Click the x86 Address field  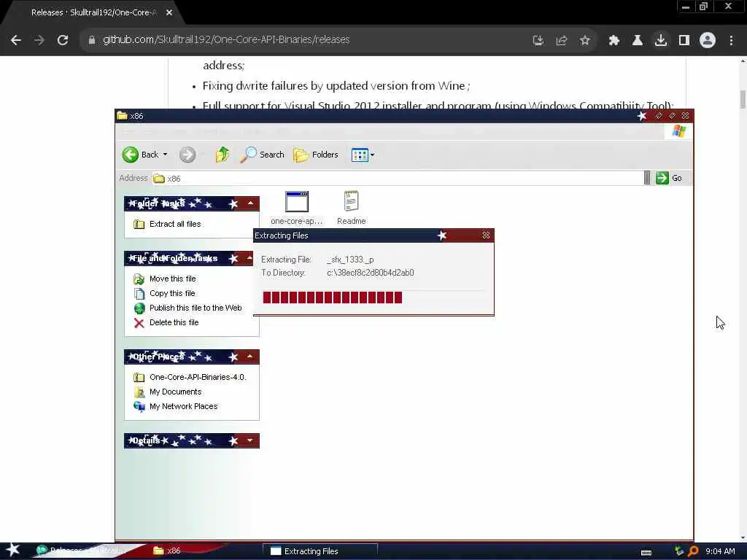coord(398,178)
